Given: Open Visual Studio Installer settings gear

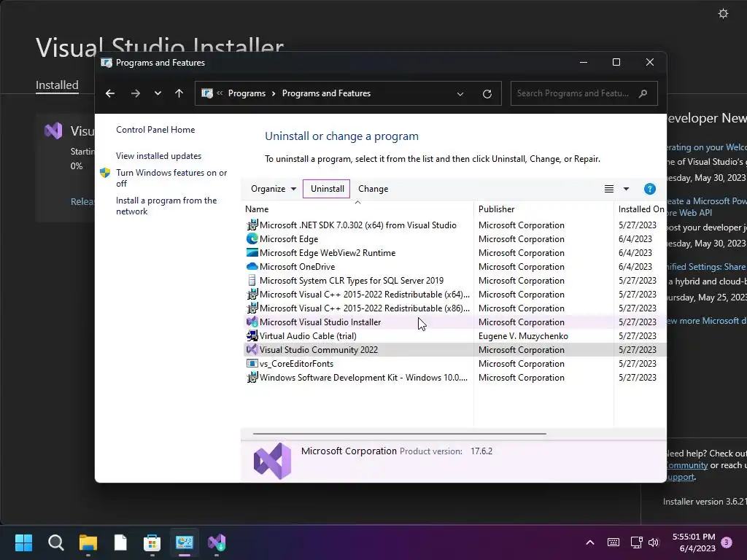Looking at the screenshot, I should 723,13.
